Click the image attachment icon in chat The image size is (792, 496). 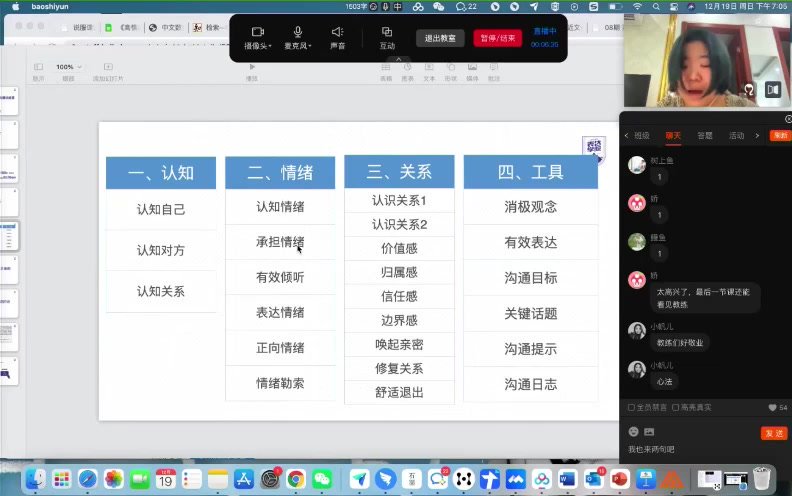[x=649, y=431]
